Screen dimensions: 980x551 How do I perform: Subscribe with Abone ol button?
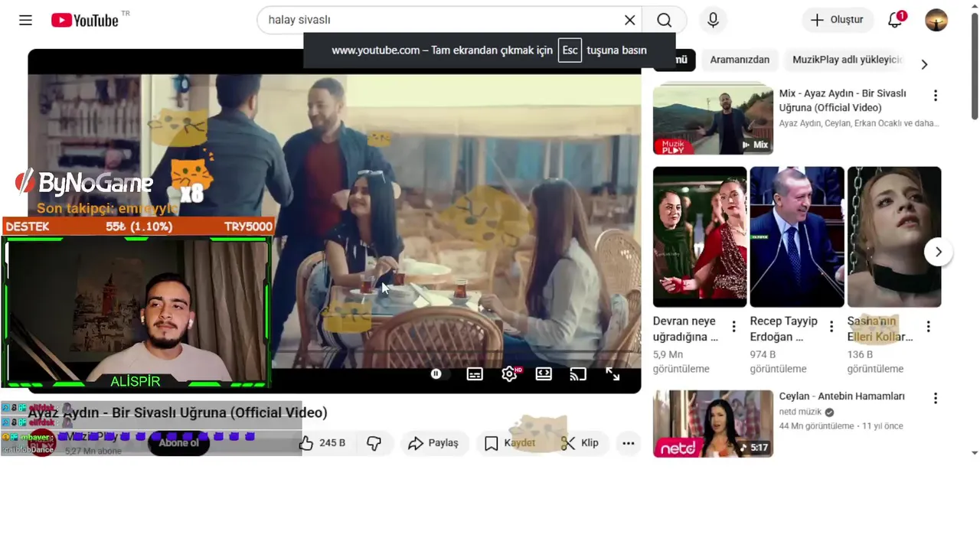pos(178,443)
